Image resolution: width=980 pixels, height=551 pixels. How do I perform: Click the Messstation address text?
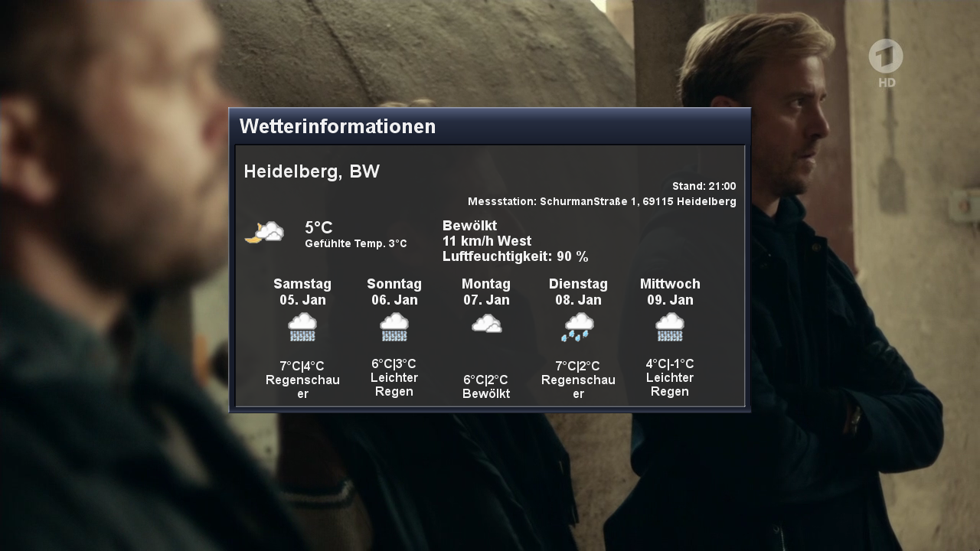tap(602, 201)
